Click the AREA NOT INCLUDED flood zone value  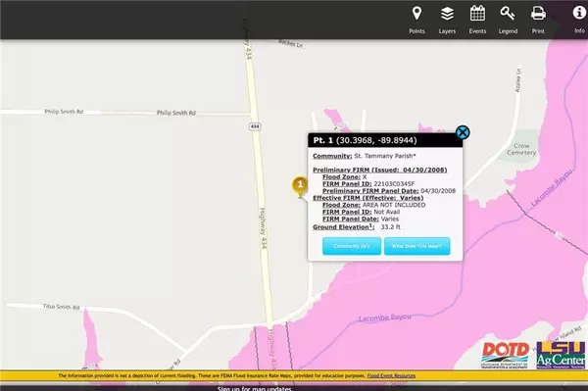pos(394,205)
